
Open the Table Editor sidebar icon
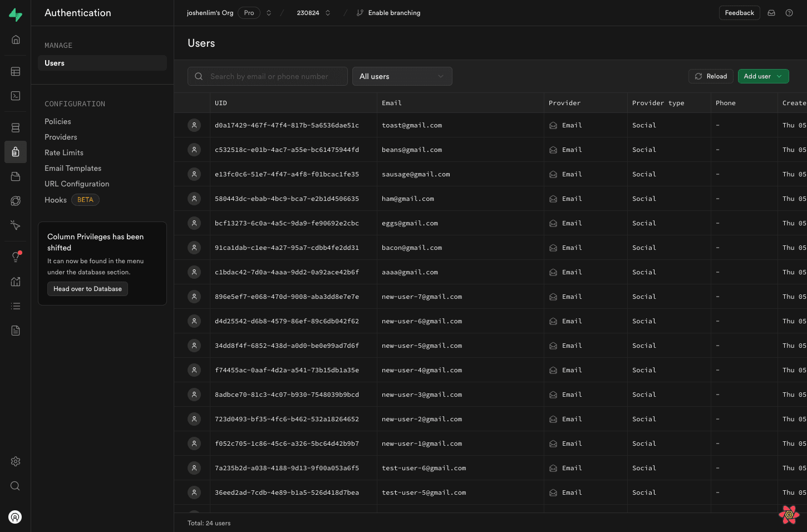click(16, 71)
